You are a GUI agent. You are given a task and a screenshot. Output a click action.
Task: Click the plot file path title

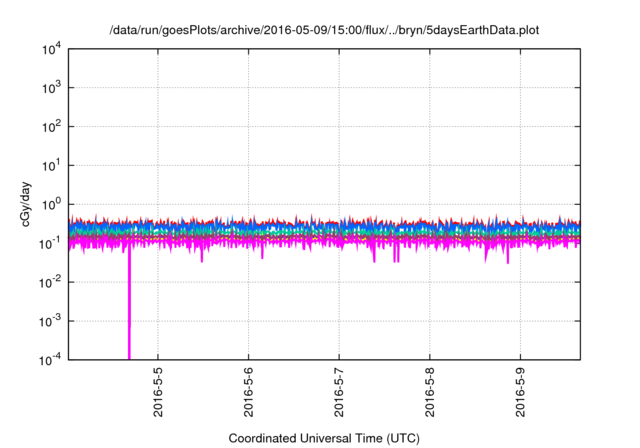tap(324, 30)
